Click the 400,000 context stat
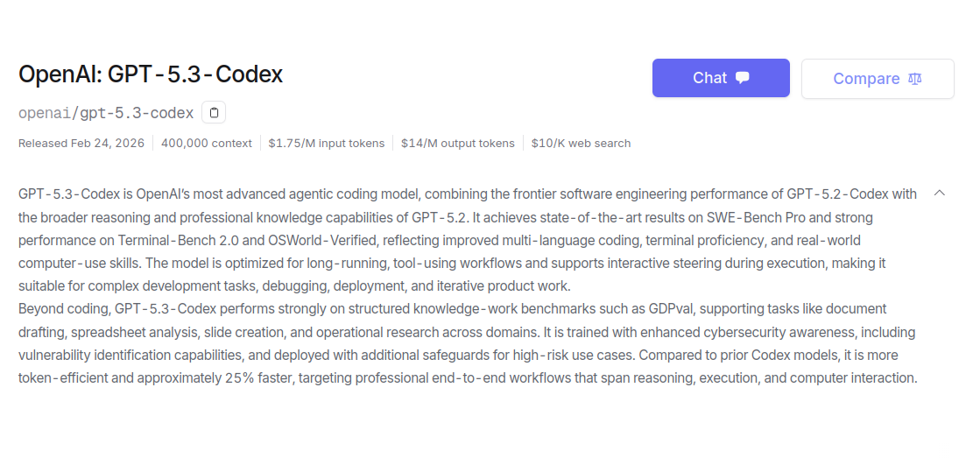Screen dimensions: 980x458 pyautogui.click(x=207, y=143)
